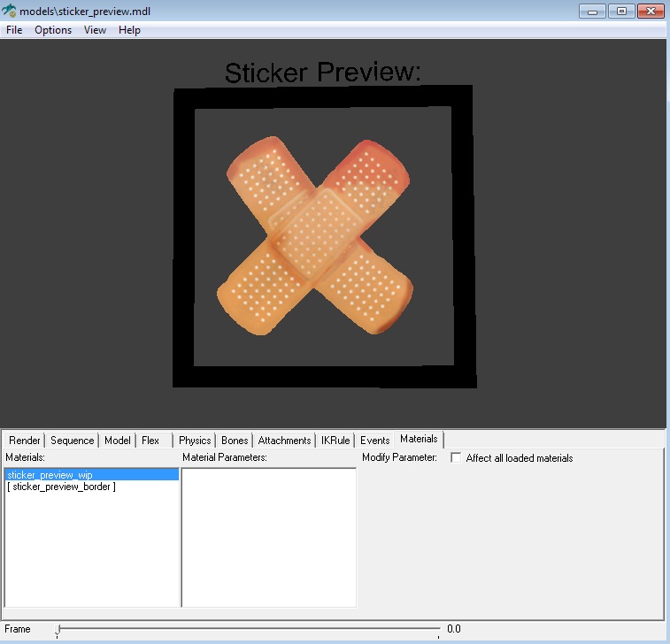Switch to the Events tab

point(374,441)
